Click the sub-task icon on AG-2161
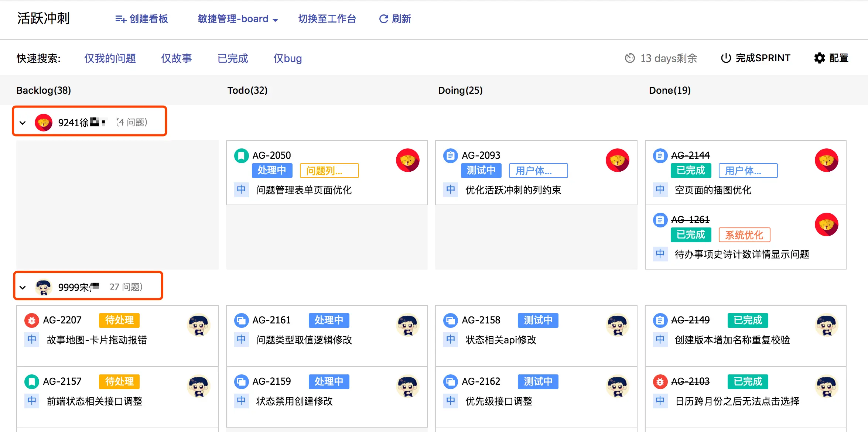This screenshot has width=868, height=432. 241,320
